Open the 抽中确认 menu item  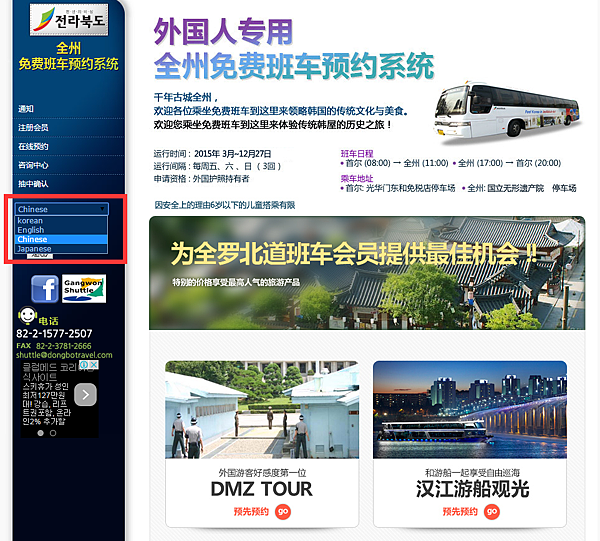pyautogui.click(x=33, y=184)
